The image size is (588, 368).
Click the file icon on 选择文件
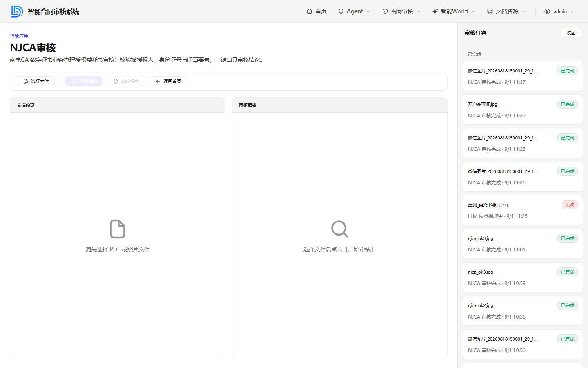tap(26, 81)
